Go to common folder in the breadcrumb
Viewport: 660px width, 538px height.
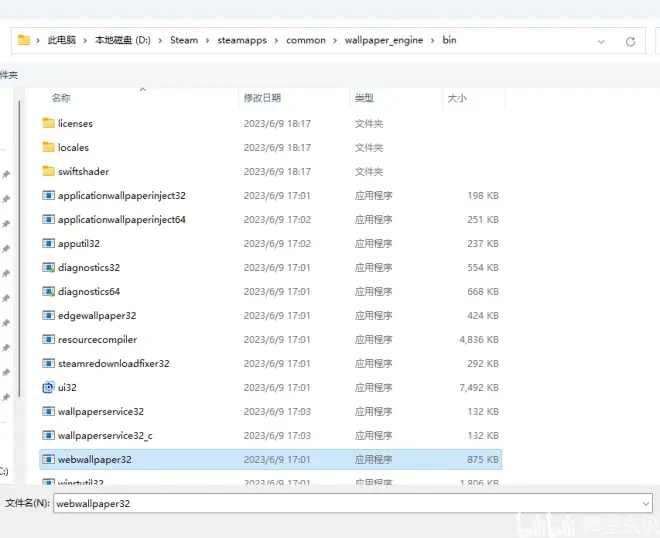tap(306, 40)
